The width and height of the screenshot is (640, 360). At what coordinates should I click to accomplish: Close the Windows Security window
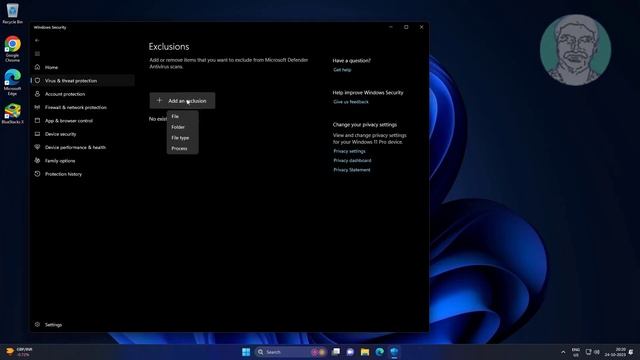422,27
